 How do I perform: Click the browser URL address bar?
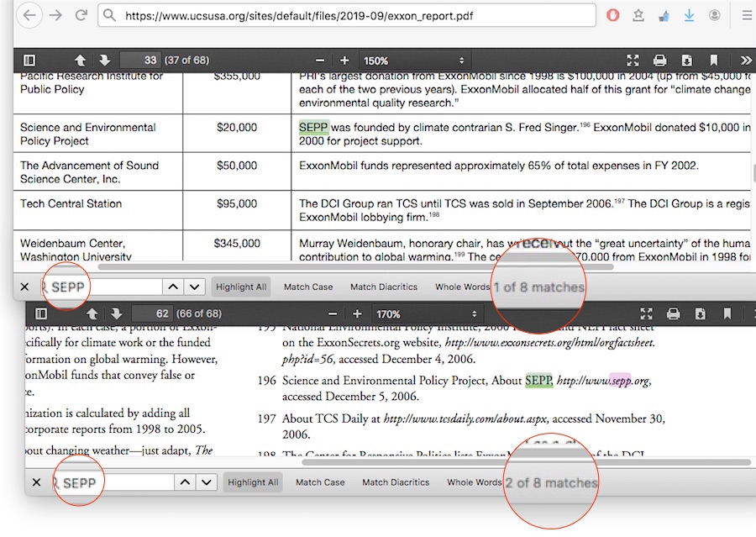pyautogui.click(x=353, y=15)
